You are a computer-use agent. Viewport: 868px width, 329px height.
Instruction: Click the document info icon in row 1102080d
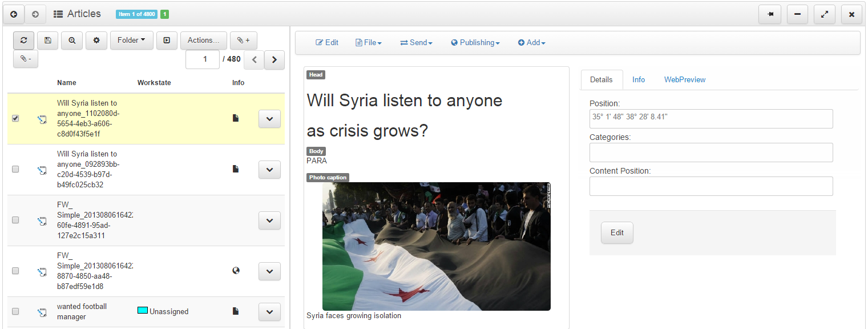click(x=235, y=118)
